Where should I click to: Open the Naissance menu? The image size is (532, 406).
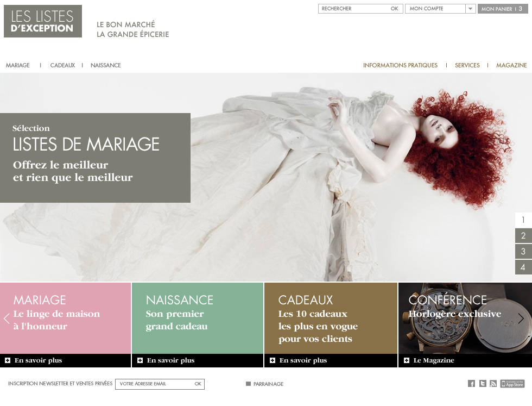click(x=105, y=65)
